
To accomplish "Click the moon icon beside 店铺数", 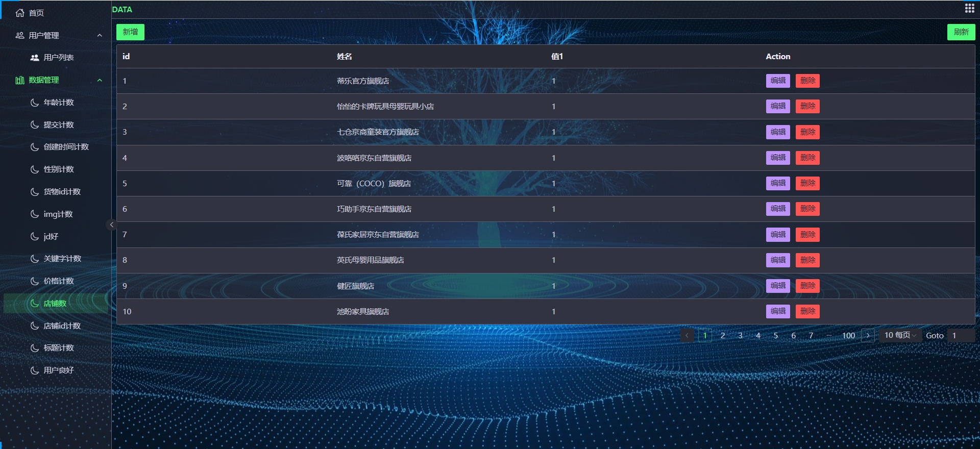I will click(x=35, y=304).
